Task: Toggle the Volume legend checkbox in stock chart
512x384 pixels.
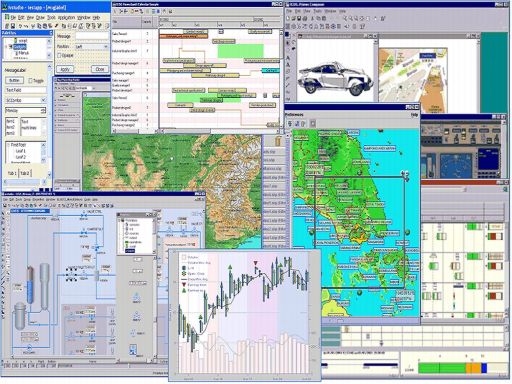Action: (183, 257)
